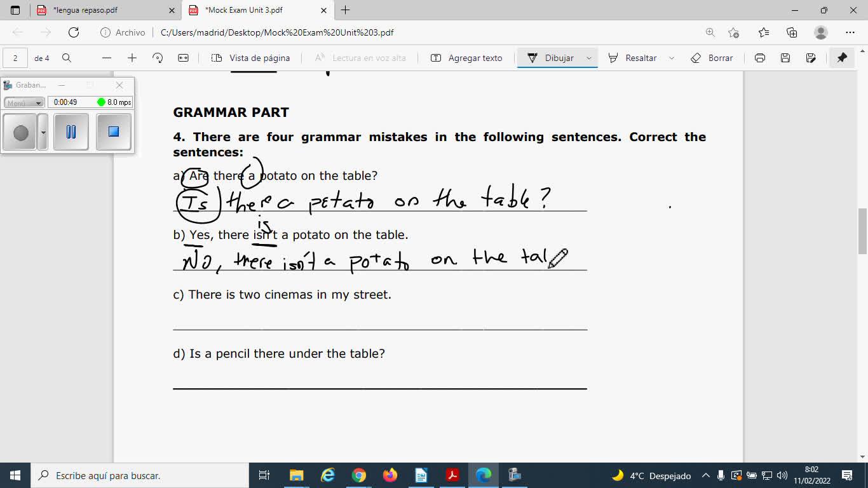Zoom out of the PDF
This screenshot has width=868, height=488.
pos(107,58)
